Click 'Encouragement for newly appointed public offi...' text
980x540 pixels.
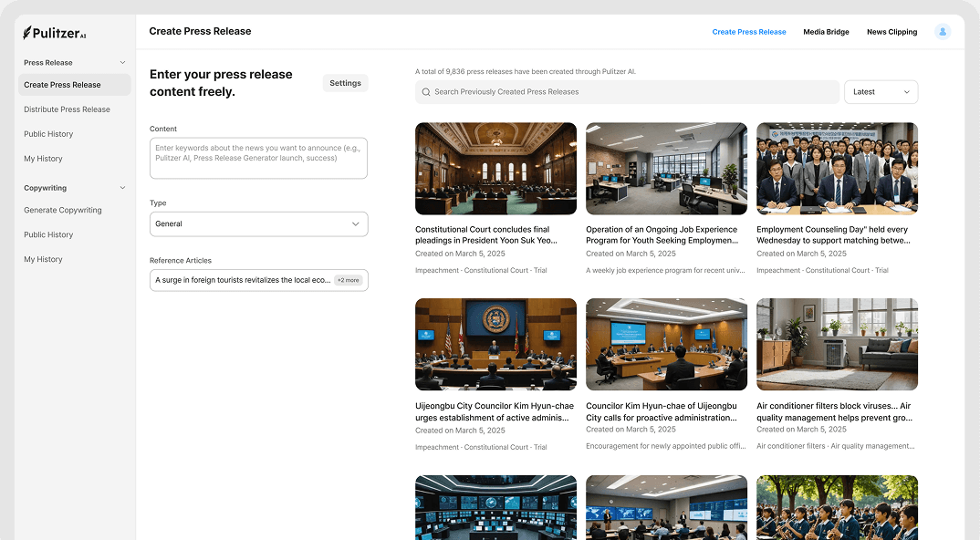point(665,446)
